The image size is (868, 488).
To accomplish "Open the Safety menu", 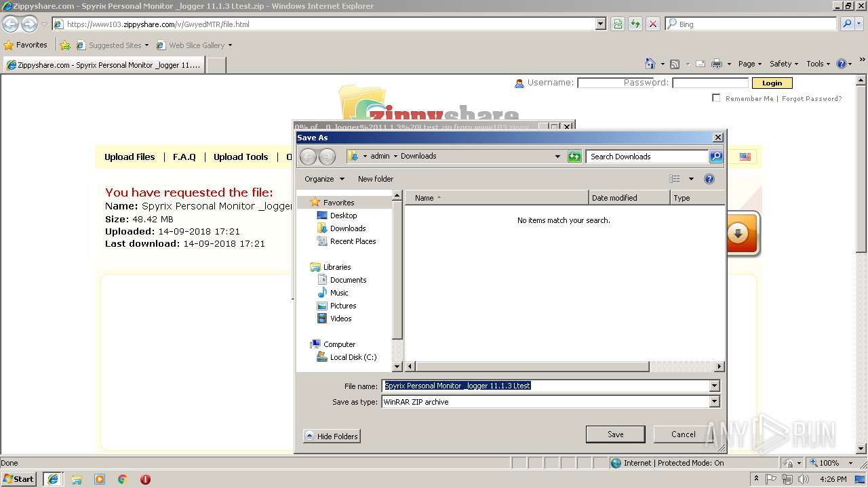I will [784, 64].
